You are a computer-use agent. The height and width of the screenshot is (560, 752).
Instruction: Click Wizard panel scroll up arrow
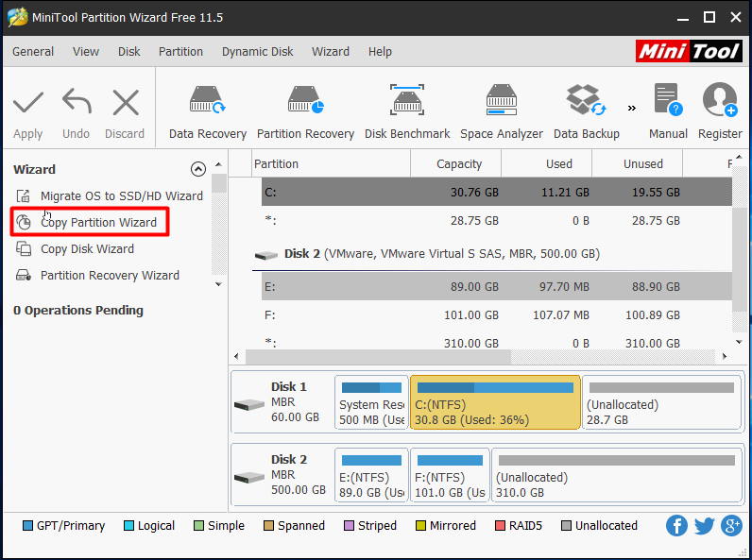coord(218,164)
